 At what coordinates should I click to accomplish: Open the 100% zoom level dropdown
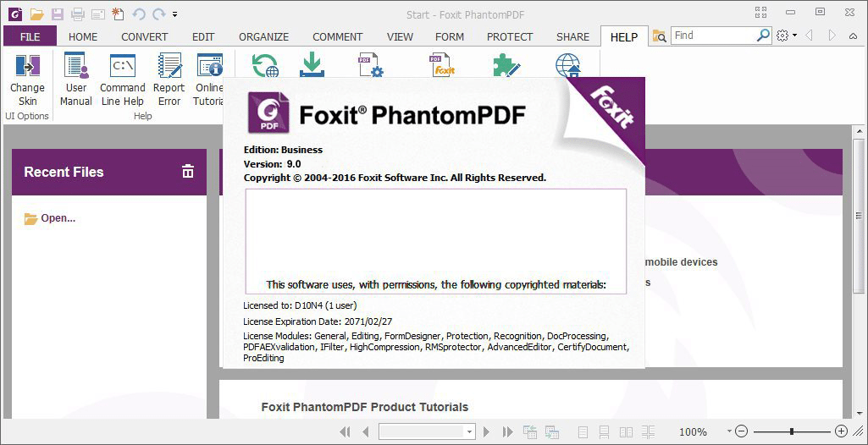tap(729, 431)
